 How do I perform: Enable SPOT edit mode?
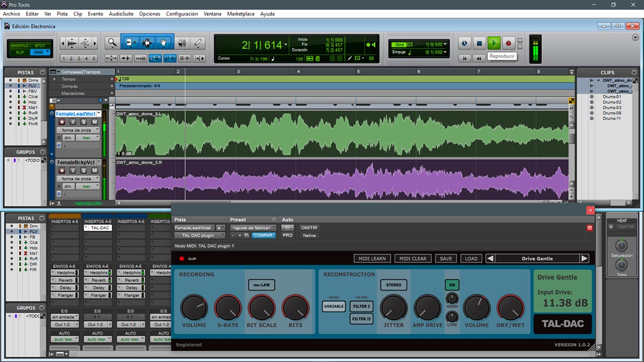[x=40, y=46]
